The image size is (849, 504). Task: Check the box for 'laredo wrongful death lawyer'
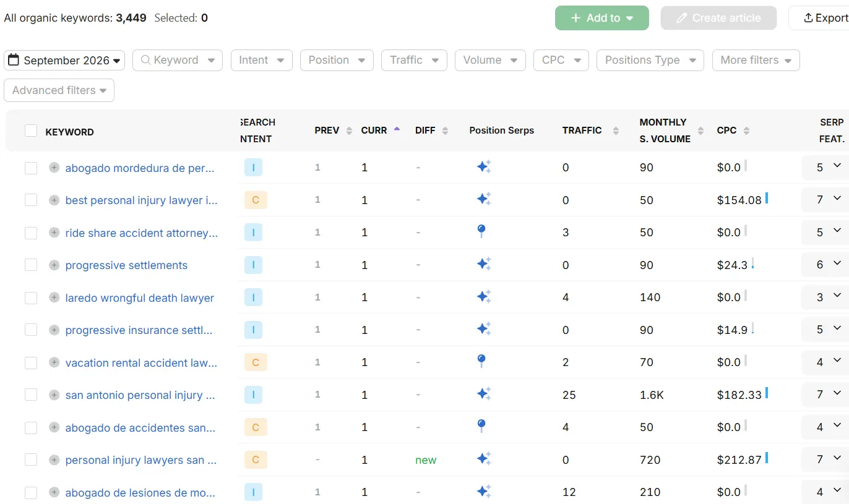tap(31, 298)
